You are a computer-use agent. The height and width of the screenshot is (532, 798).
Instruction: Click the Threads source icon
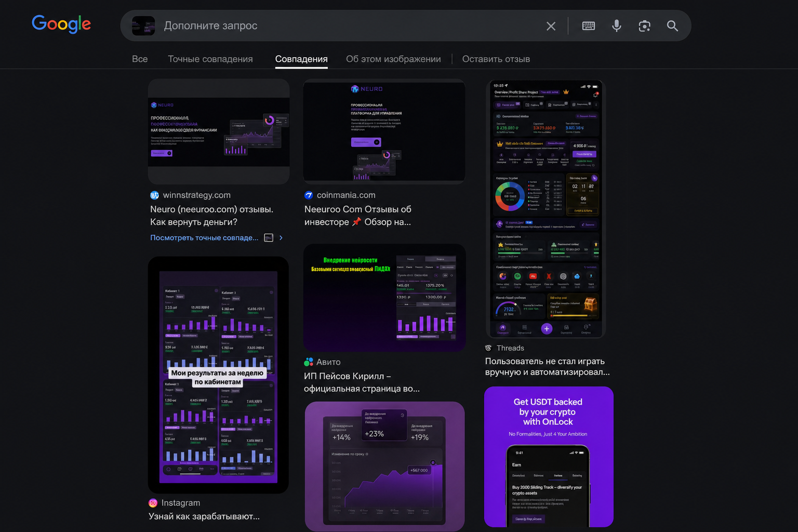tap(488, 348)
